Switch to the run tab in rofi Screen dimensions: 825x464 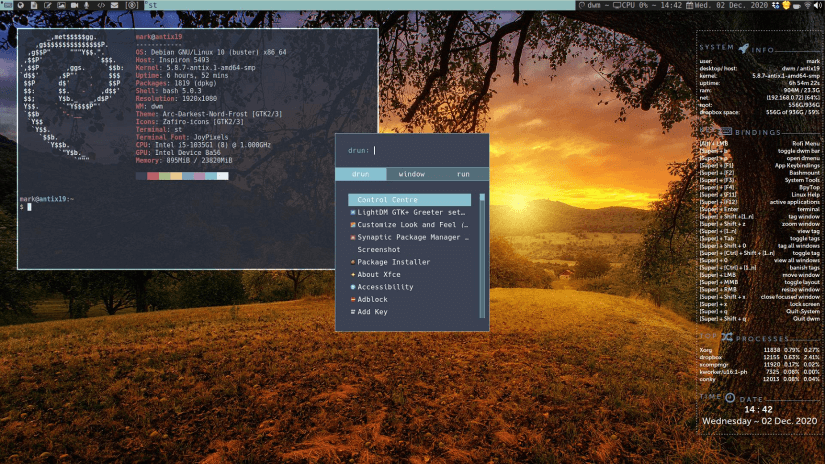coord(463,174)
